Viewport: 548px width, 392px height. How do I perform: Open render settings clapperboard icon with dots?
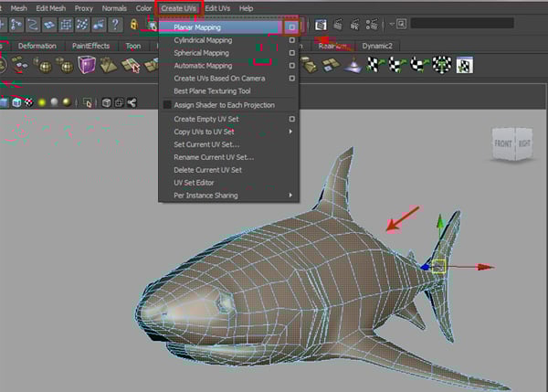pos(372,25)
